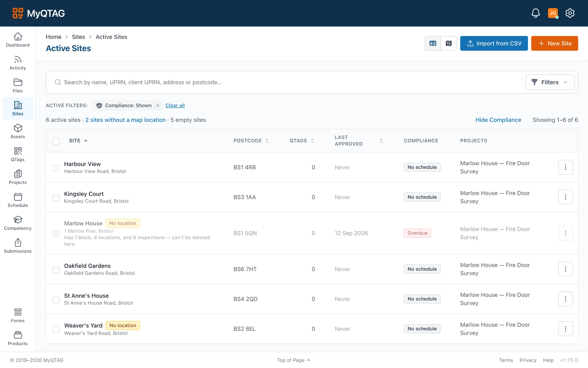The width and height of the screenshot is (588, 368).
Task: Switch to table view
Action: 433,43
